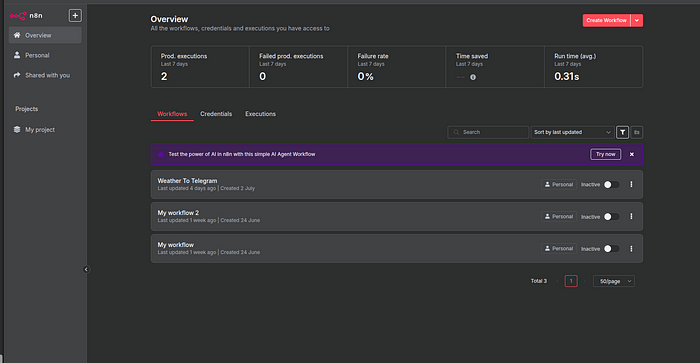Click the Projects section label
Screen dimensions: 700x363
(26, 109)
